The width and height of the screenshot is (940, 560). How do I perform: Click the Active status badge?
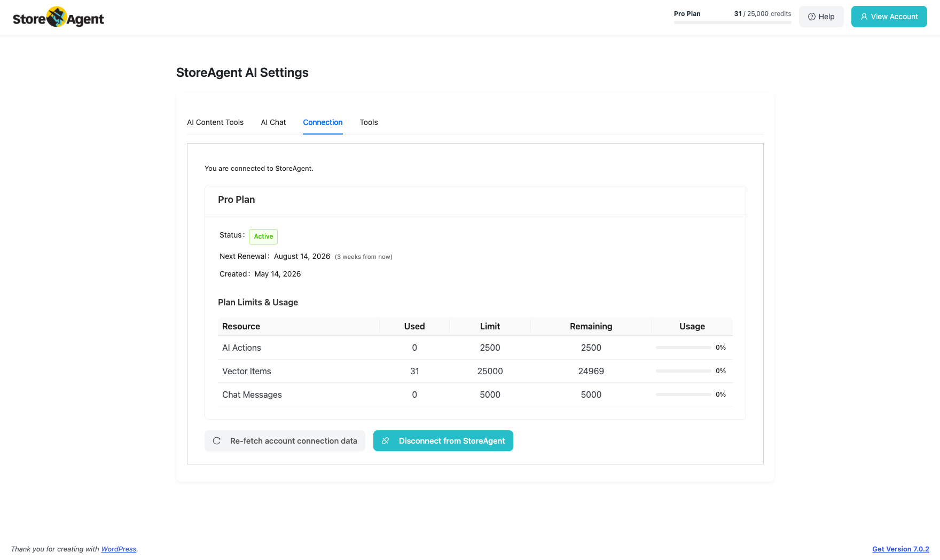[x=263, y=236]
